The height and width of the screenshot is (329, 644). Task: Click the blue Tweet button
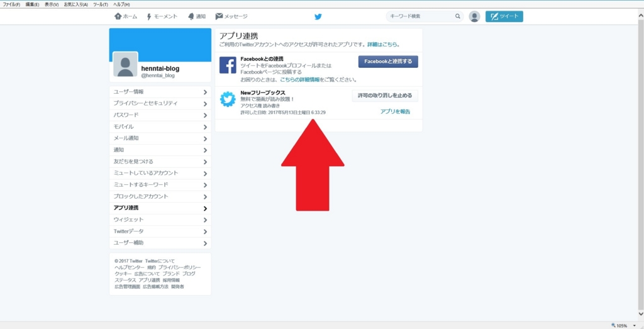504,16
